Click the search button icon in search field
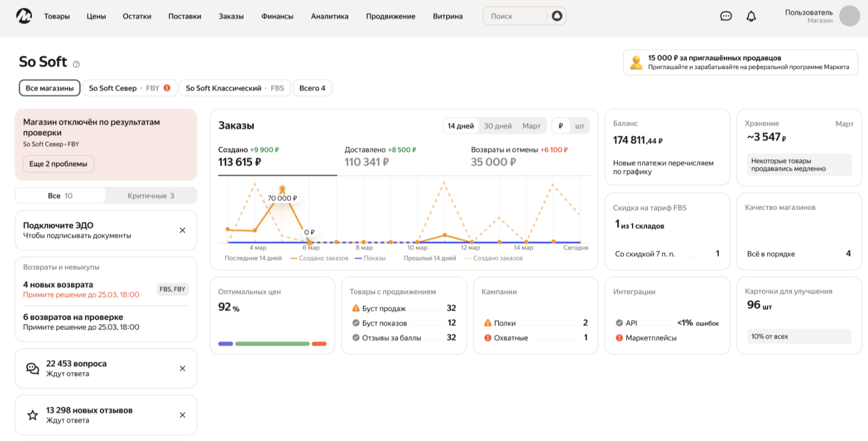This screenshot has width=868, height=441. [x=557, y=16]
